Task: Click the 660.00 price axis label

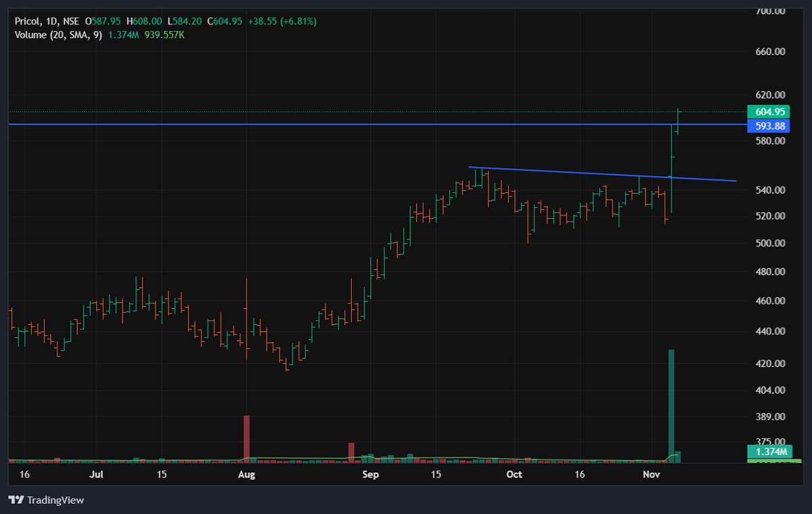Action: pyautogui.click(x=770, y=51)
